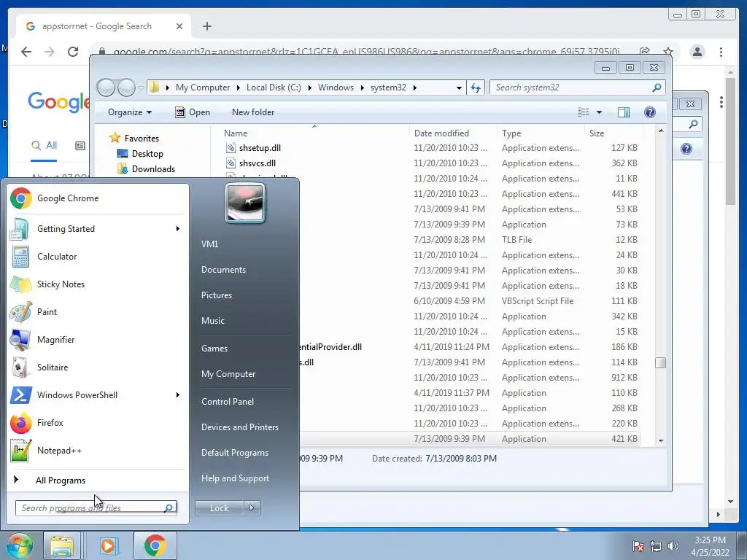The height and width of the screenshot is (560, 747).
Task: Click the Action Center flag tray icon
Action: click(638, 546)
